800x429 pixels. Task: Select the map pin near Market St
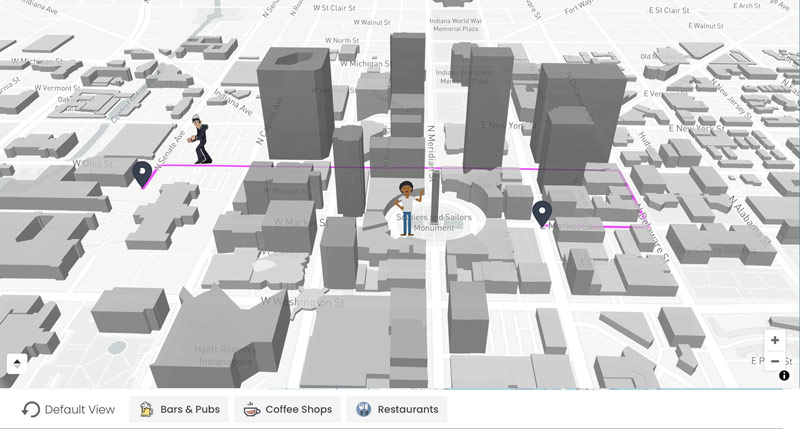pos(542,213)
